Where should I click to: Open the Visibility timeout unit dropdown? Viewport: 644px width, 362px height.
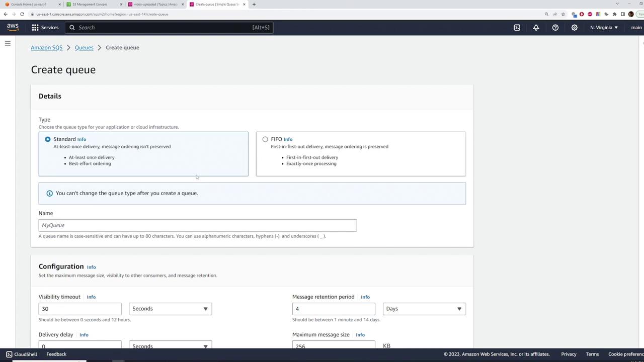(x=171, y=309)
